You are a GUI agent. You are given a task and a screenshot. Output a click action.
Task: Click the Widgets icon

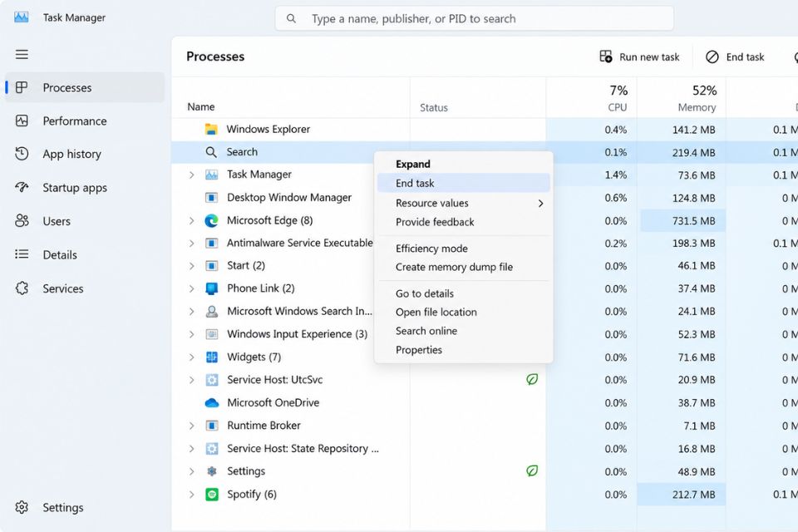[x=211, y=357]
